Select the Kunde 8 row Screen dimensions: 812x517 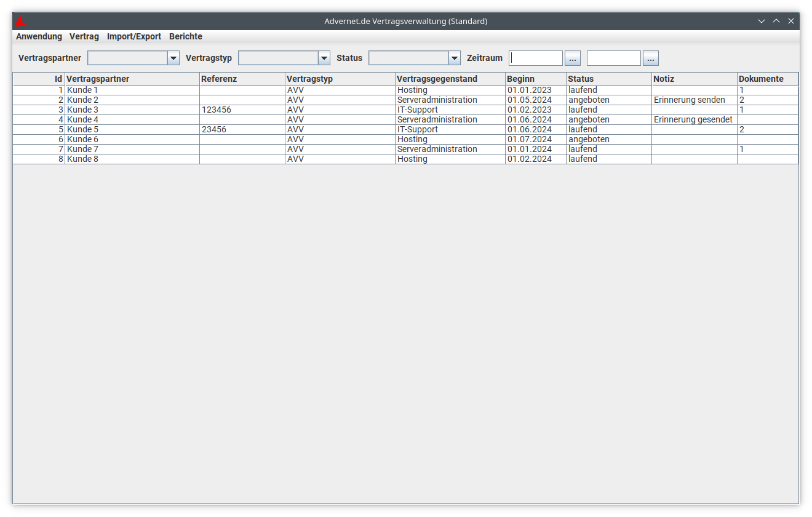405,159
